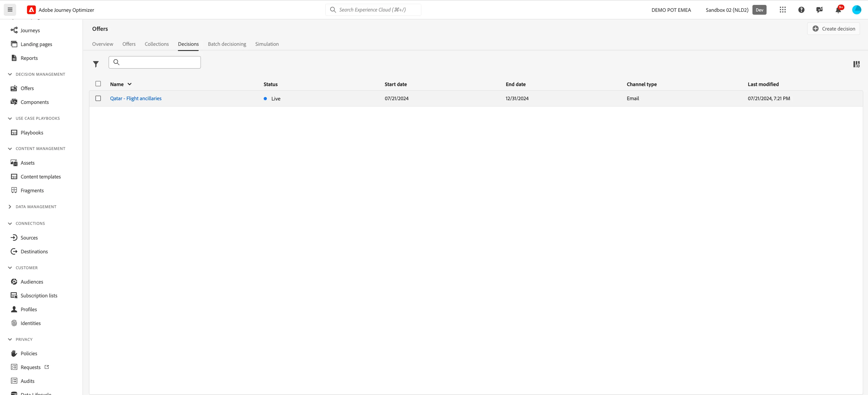Open the notifications bell
This screenshot has height=395, width=868.
pos(838,10)
